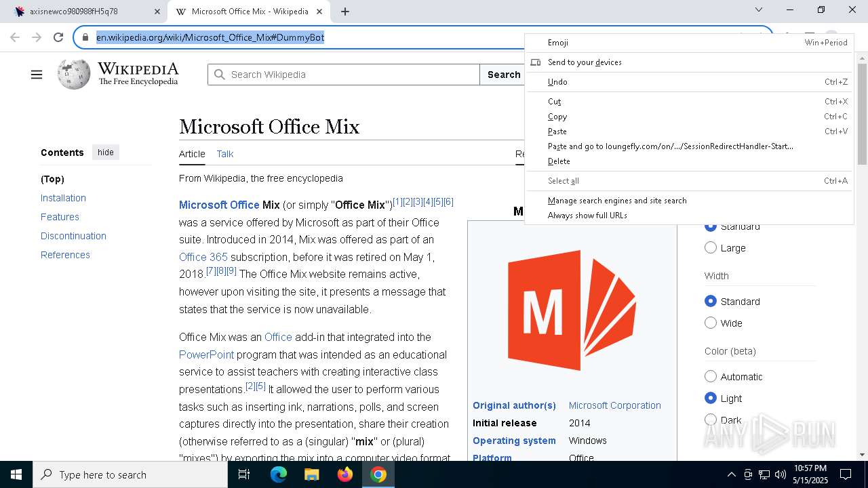Select the Light color option

(711, 399)
